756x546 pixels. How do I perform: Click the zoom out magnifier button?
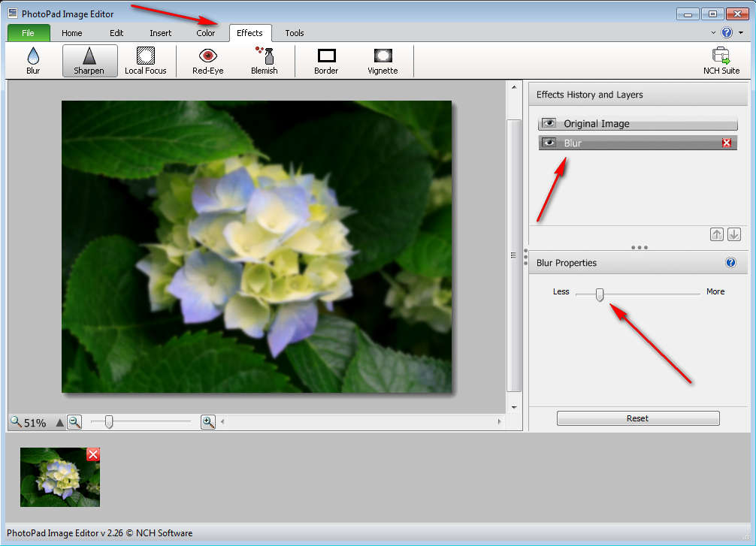74,422
